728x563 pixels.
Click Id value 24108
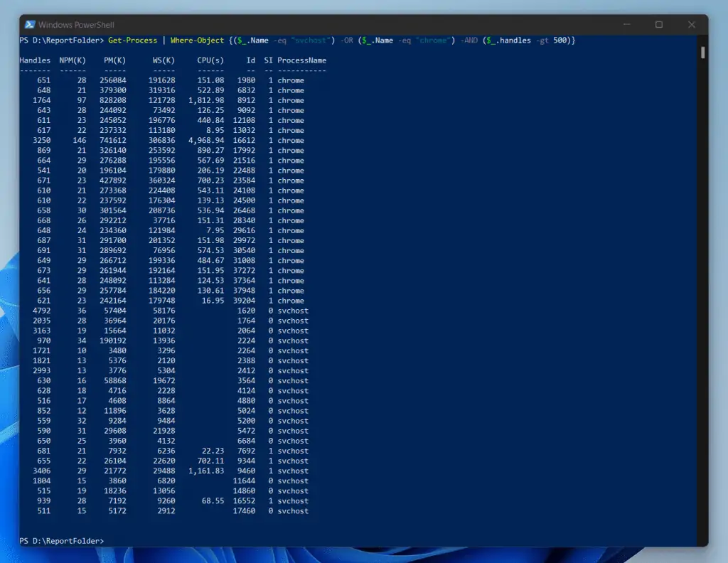245,191
